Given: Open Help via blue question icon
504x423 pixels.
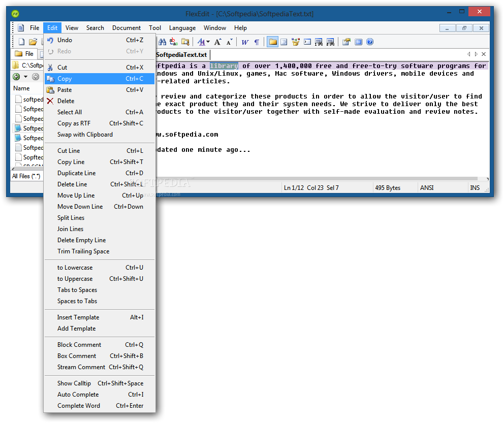Looking at the screenshot, I should click(370, 42).
